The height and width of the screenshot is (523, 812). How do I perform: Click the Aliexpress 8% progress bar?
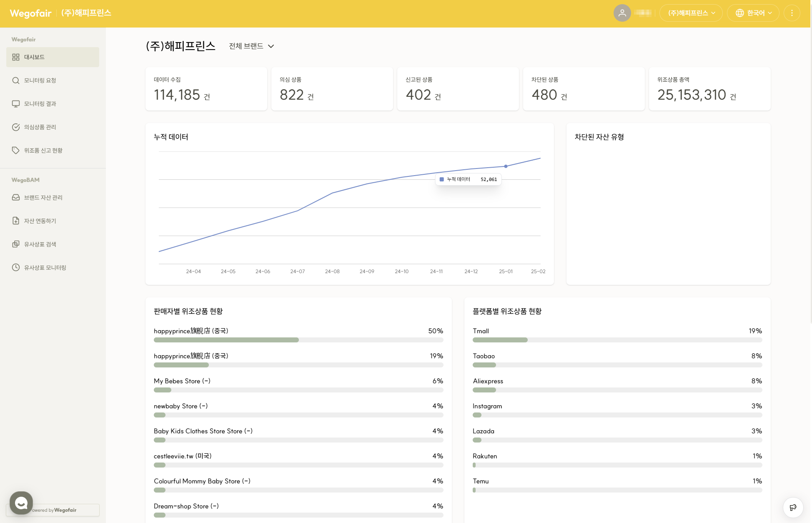tap(617, 390)
